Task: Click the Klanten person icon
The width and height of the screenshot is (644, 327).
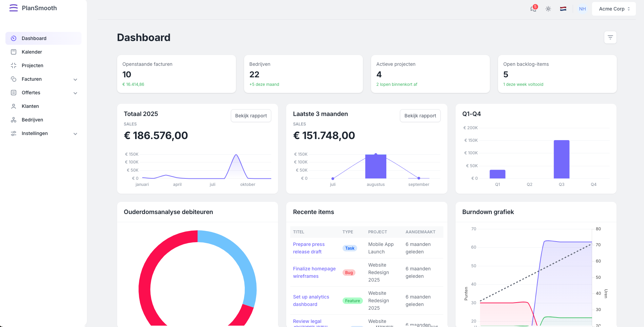Action: pyautogui.click(x=14, y=106)
